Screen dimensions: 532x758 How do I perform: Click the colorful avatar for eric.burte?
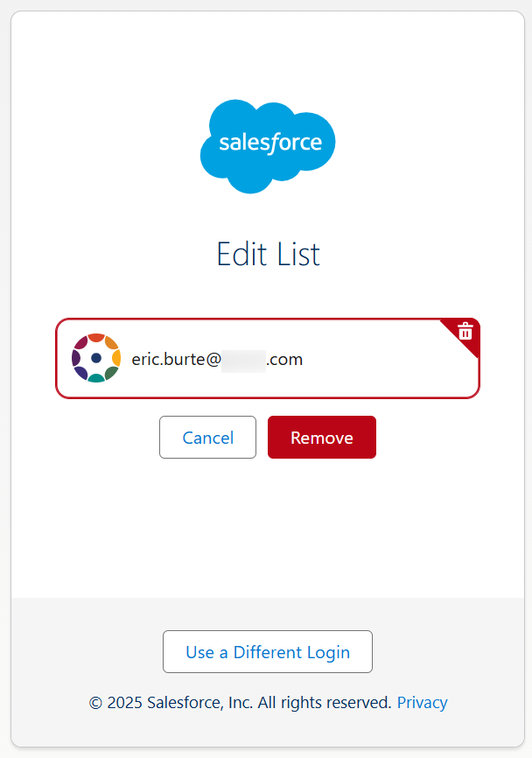click(x=96, y=358)
